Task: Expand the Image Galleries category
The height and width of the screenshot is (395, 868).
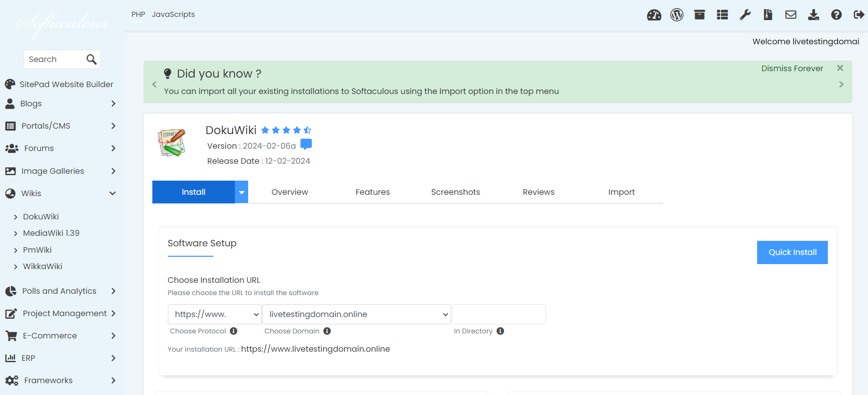Action: [x=60, y=171]
